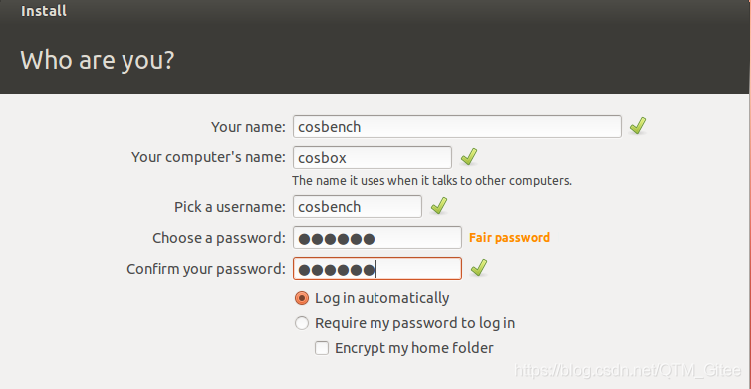Click the checkmark next to computer's name field
Viewport: 751px width, 389px height.
pos(468,157)
